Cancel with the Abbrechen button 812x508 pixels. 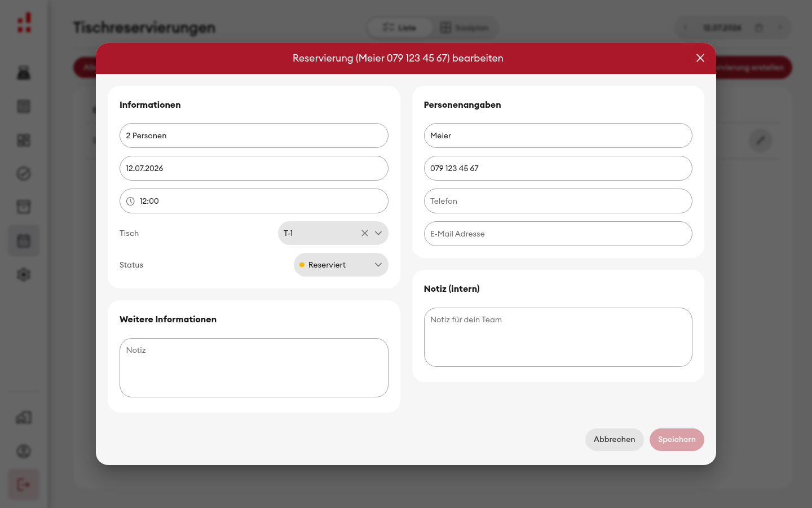point(615,440)
